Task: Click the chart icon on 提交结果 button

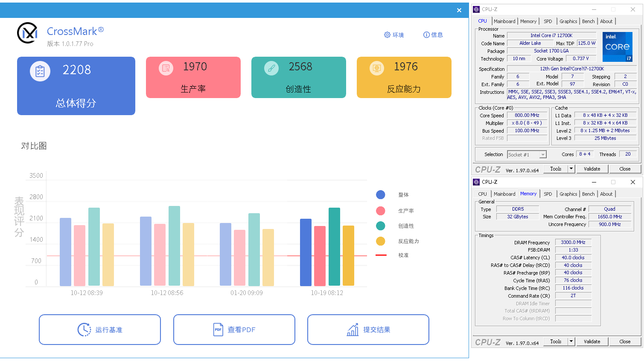Action: pos(353,330)
